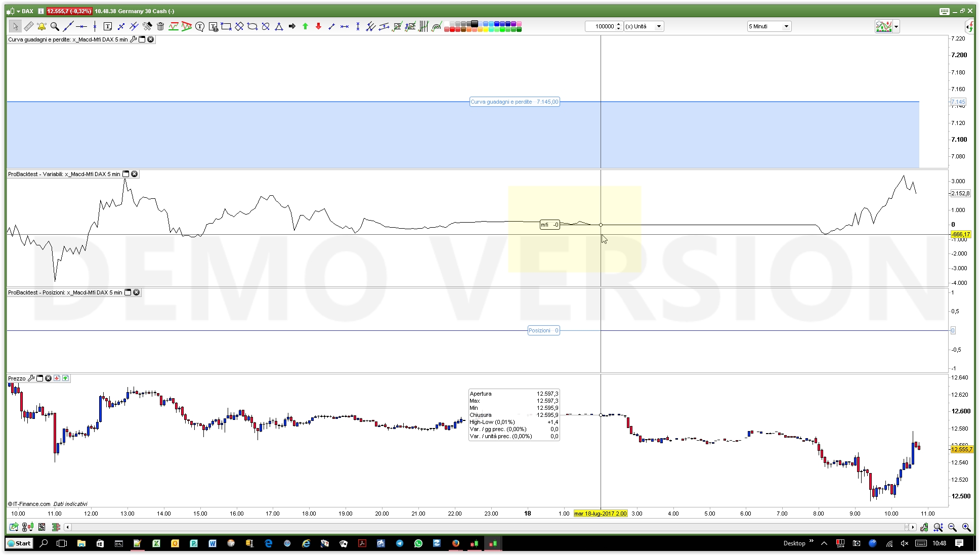Insert a red down arrow marker

318,26
